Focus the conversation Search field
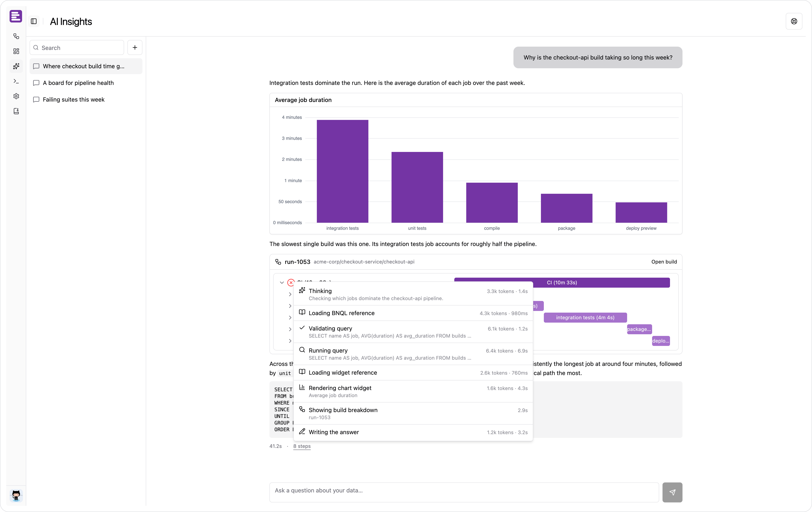The height and width of the screenshot is (512, 812). [x=77, y=47]
